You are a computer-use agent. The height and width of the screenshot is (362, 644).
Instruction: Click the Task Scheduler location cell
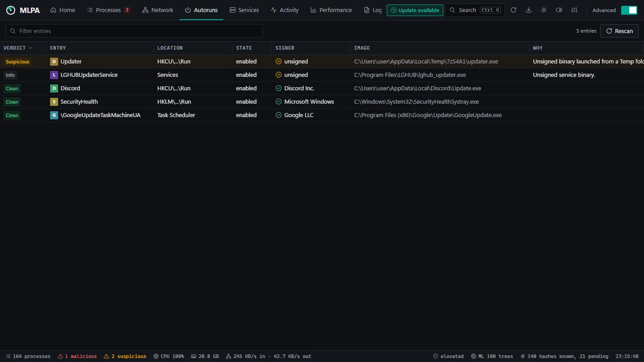(176, 115)
